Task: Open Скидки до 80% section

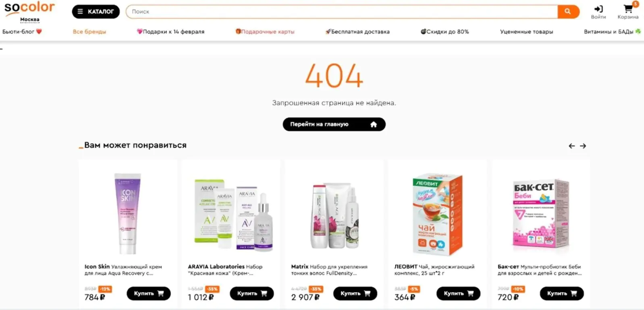Action: pos(445,31)
